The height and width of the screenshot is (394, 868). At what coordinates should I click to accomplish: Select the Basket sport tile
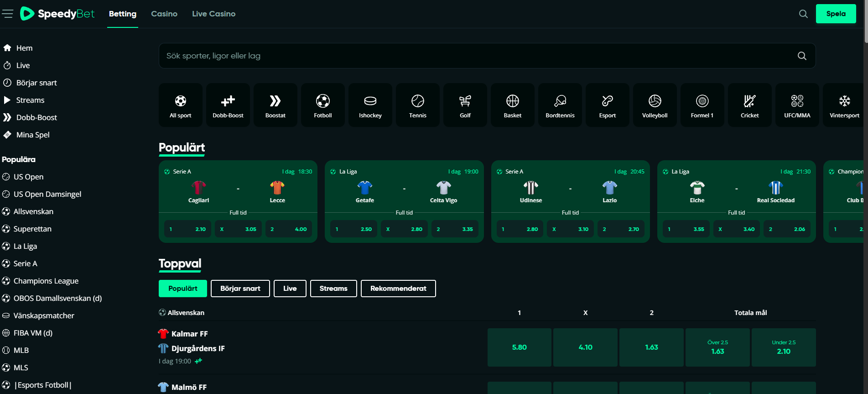point(513,105)
